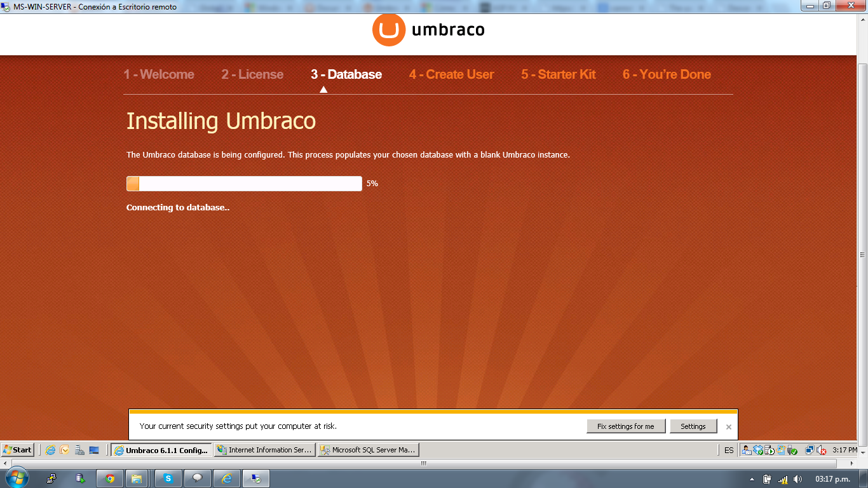The image size is (868, 488).
Task: Click the remote network monitors tray icon
Action: 810,450
